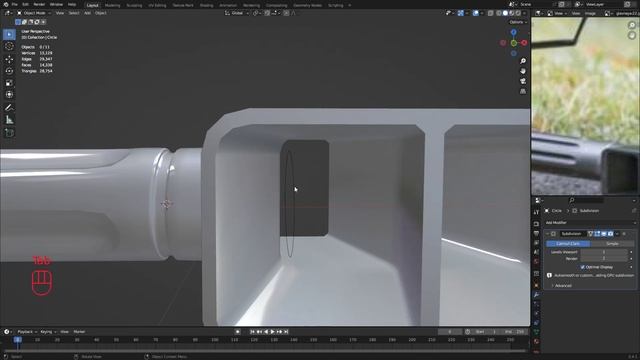Open the viewport Select menu
Screen dimensions: 640x360
pyautogui.click(x=74, y=13)
